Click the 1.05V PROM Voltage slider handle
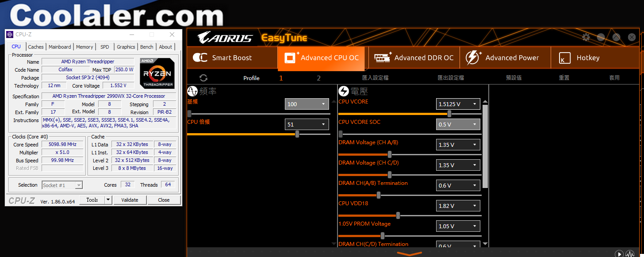This screenshot has height=257, width=644. click(x=383, y=236)
